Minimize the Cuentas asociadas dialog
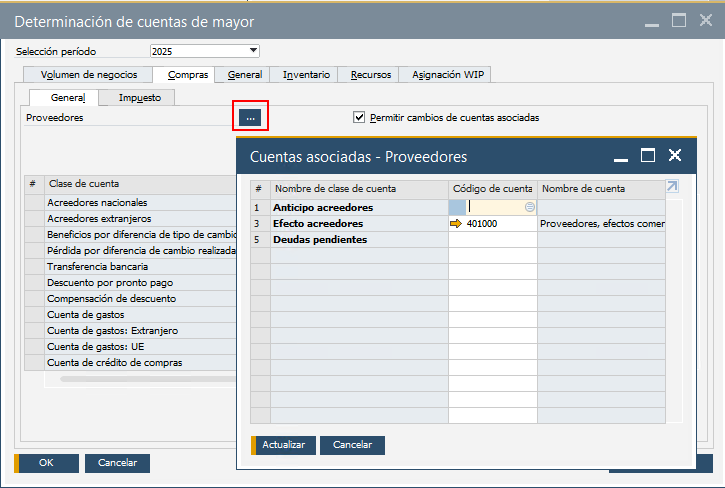This screenshot has width=725, height=488. (x=621, y=156)
